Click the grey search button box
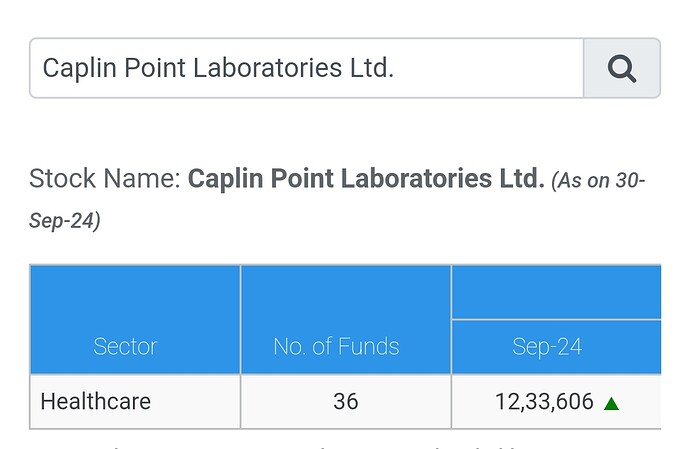This screenshot has width=690, height=449. (622, 68)
